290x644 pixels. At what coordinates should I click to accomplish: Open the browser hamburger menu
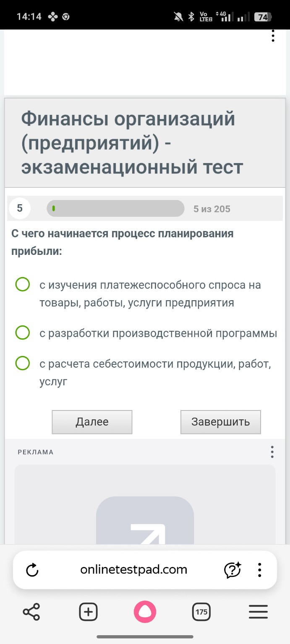click(x=258, y=612)
